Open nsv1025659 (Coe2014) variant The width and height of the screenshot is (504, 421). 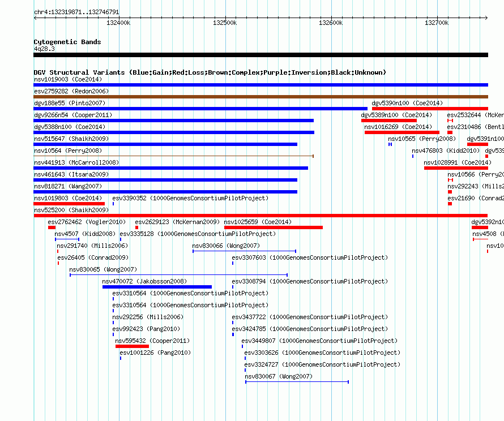[258, 222]
